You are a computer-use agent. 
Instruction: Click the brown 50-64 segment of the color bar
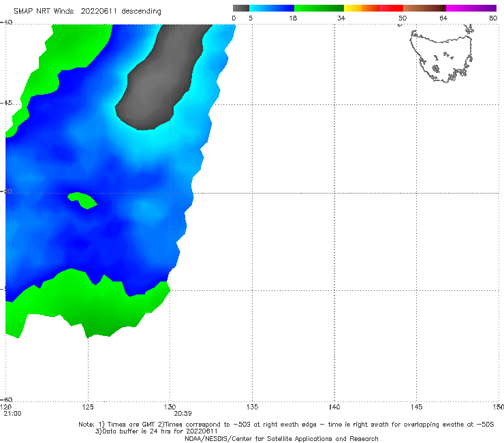coord(424,8)
